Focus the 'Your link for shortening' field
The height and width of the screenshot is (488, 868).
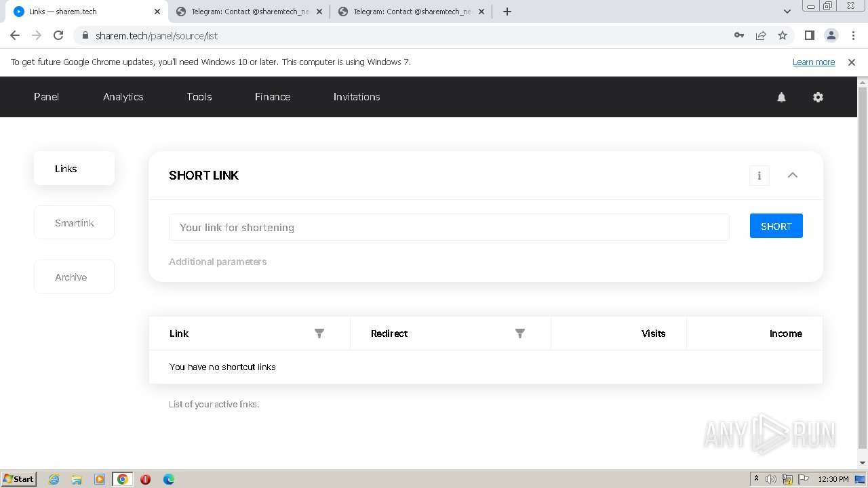(449, 227)
